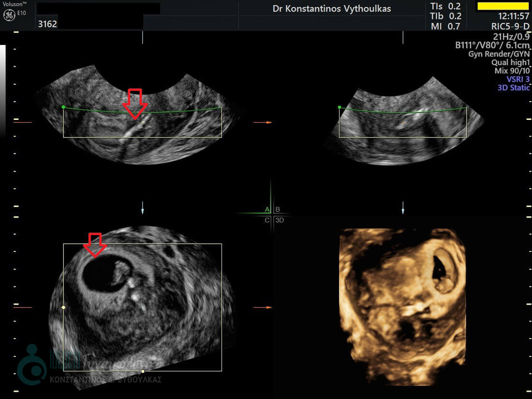Click the 3D Static mode label
This screenshot has width=532, height=399.
(513, 88)
